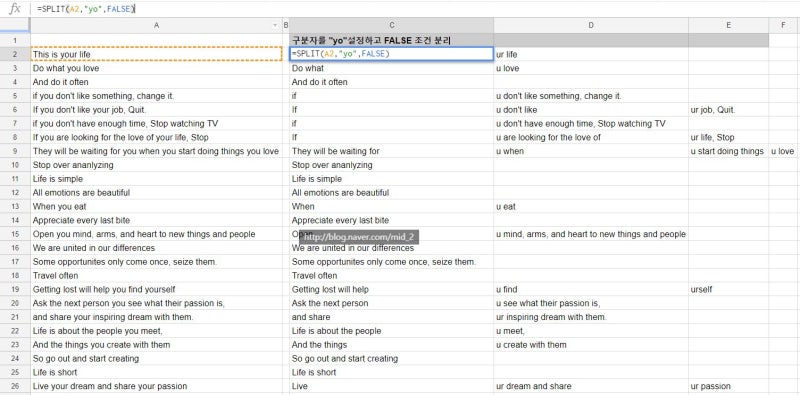
Task: Select column A header
Action: pyautogui.click(x=156, y=25)
